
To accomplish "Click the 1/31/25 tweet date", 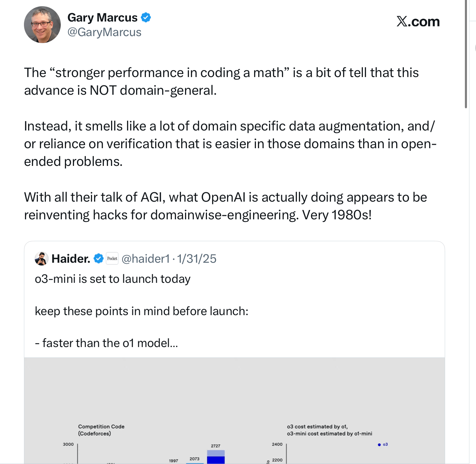I will point(197,259).
